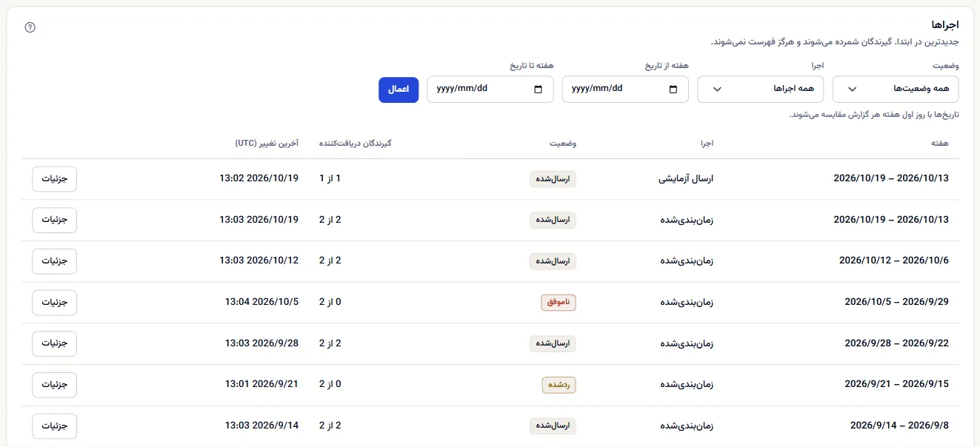Click recipients value «1 از 1»
980x447 pixels.
point(330,178)
